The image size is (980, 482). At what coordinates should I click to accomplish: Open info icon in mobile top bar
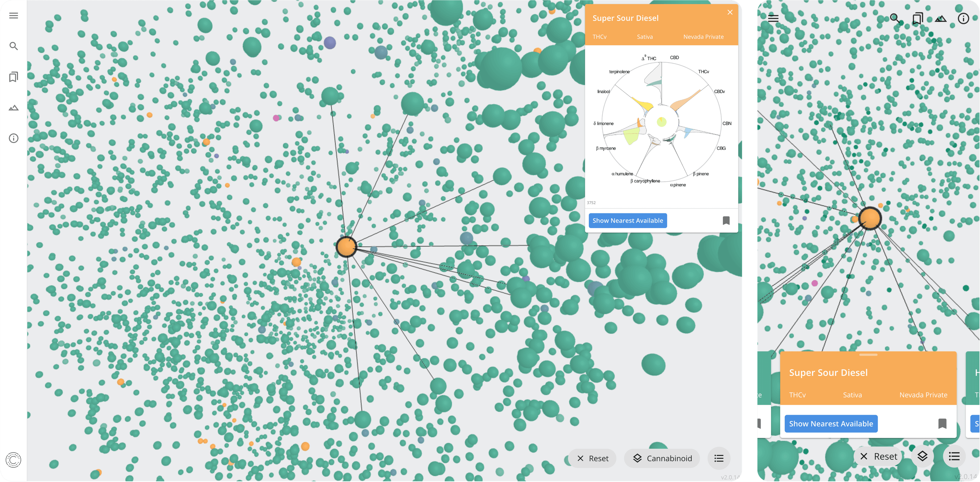coord(963,18)
